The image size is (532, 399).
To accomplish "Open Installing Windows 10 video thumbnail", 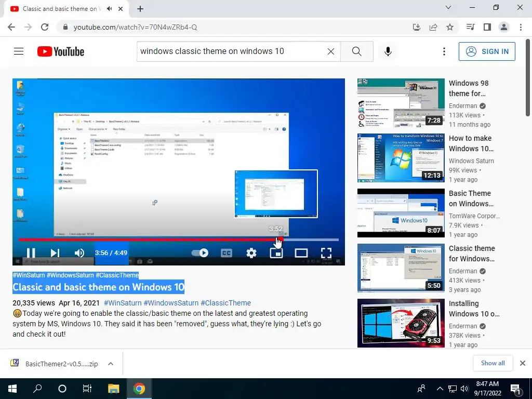I will 401,323.
